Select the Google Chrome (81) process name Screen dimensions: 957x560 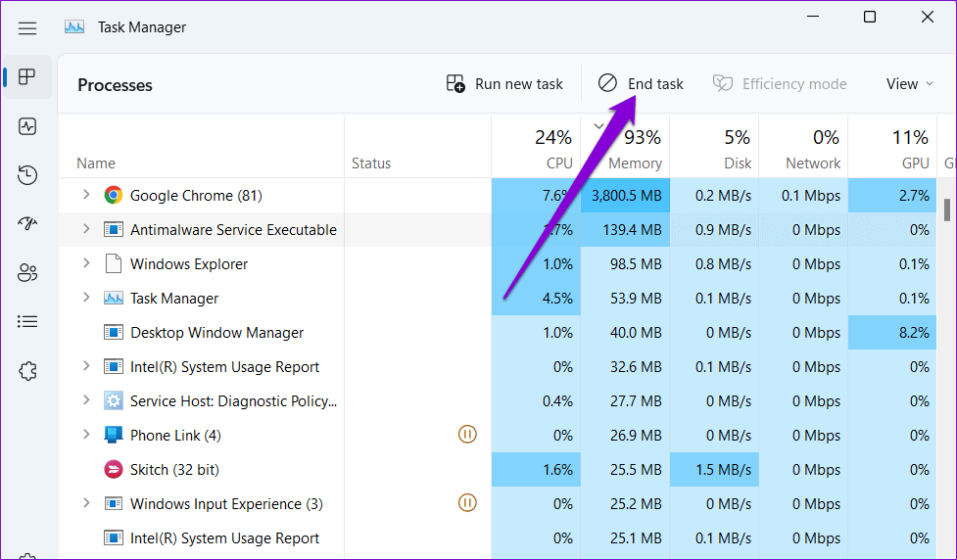[196, 195]
